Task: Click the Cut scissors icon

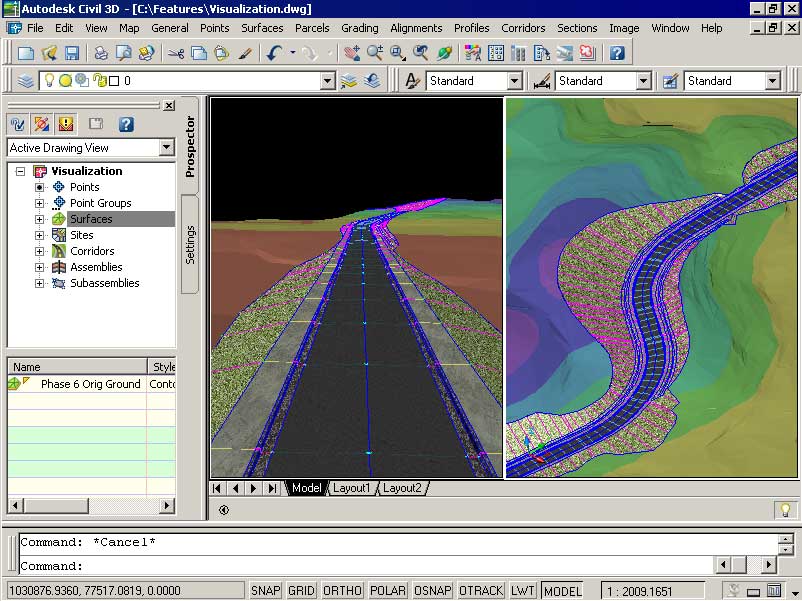Action: coord(176,53)
